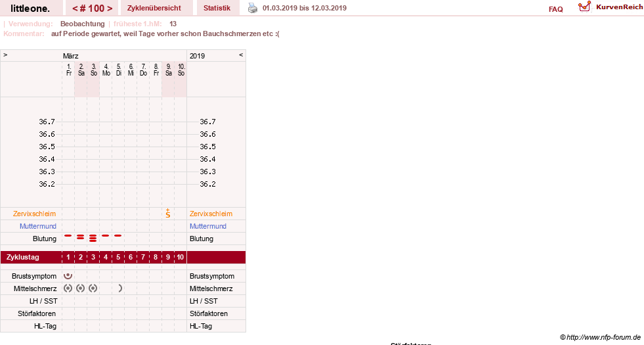This screenshot has height=345, width=644.
Task: Click the right 36.5 temperature label
Action: pos(207,147)
